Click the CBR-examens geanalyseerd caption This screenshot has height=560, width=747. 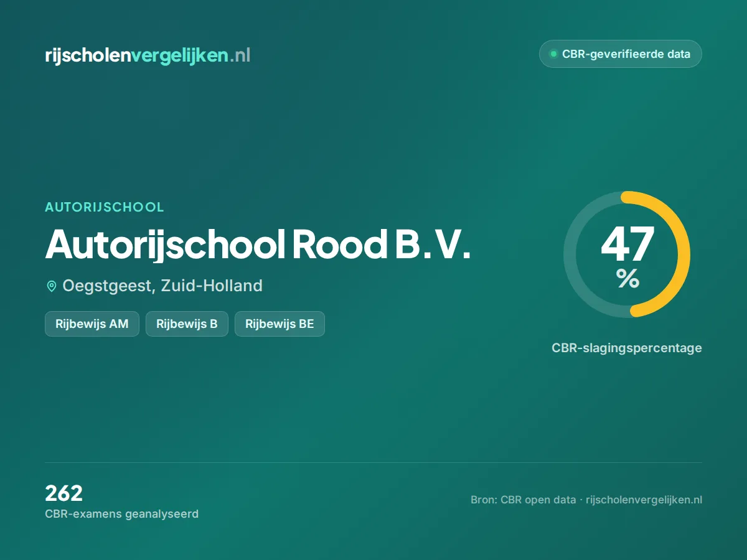click(121, 514)
